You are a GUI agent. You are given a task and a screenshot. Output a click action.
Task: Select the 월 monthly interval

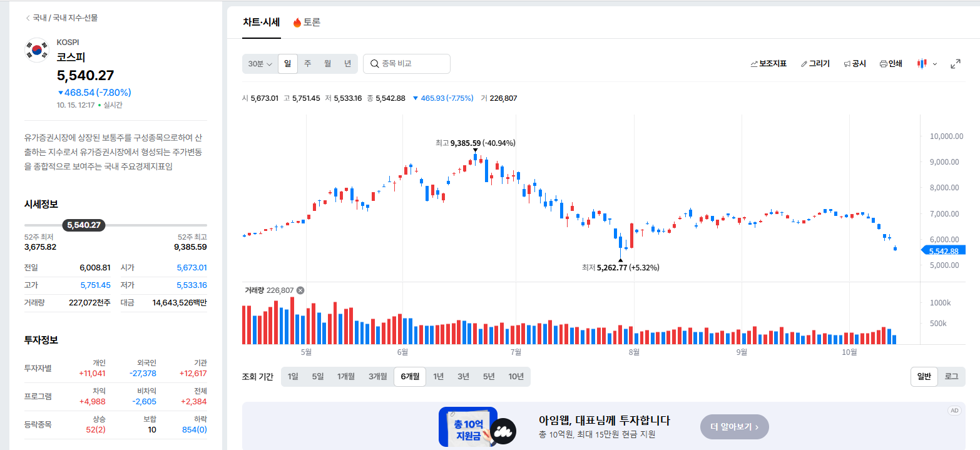327,64
